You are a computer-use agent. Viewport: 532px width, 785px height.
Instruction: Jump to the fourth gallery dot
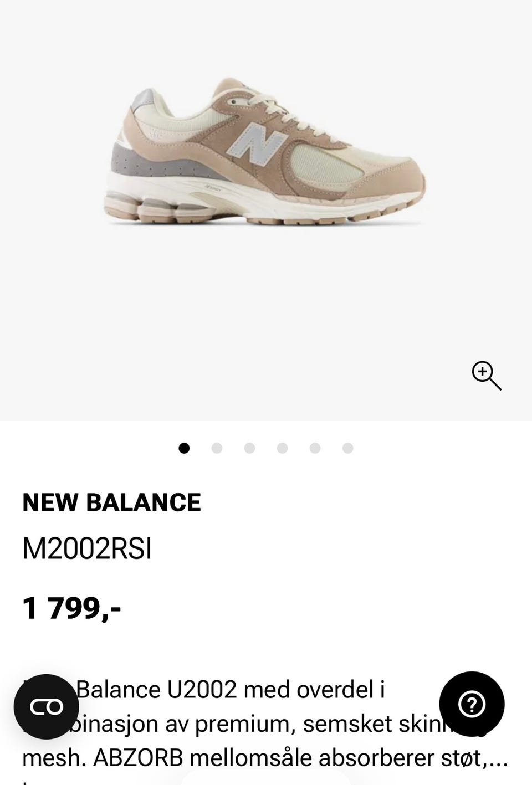(282, 448)
